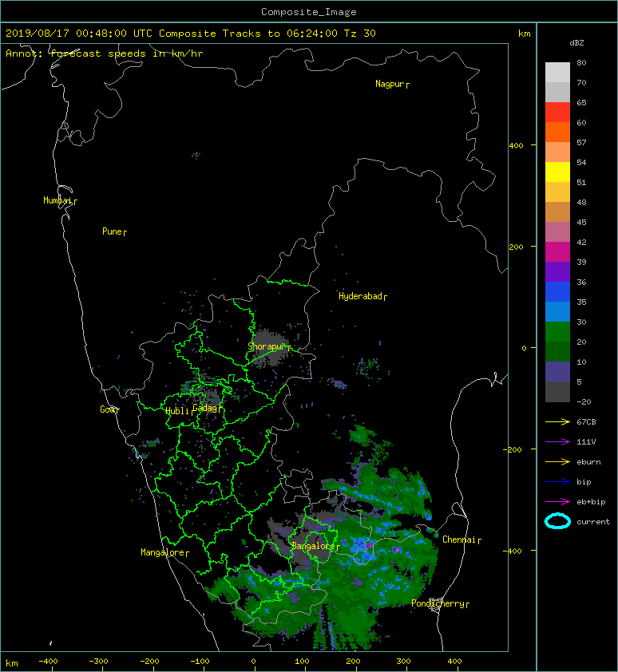This screenshot has height=672, width=618.
Task: Click the bright green 20–30 dBZ swatch
Action: point(557,332)
